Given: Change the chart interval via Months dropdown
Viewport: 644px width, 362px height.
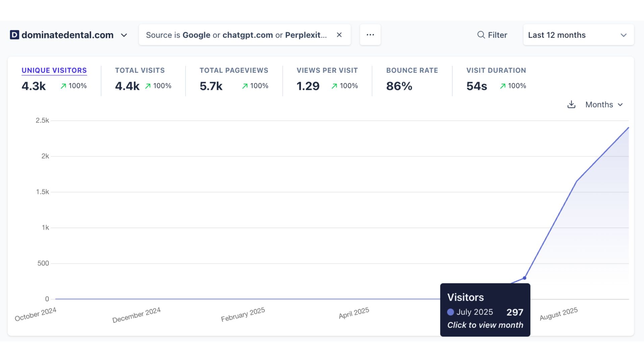Looking at the screenshot, I should click(604, 105).
